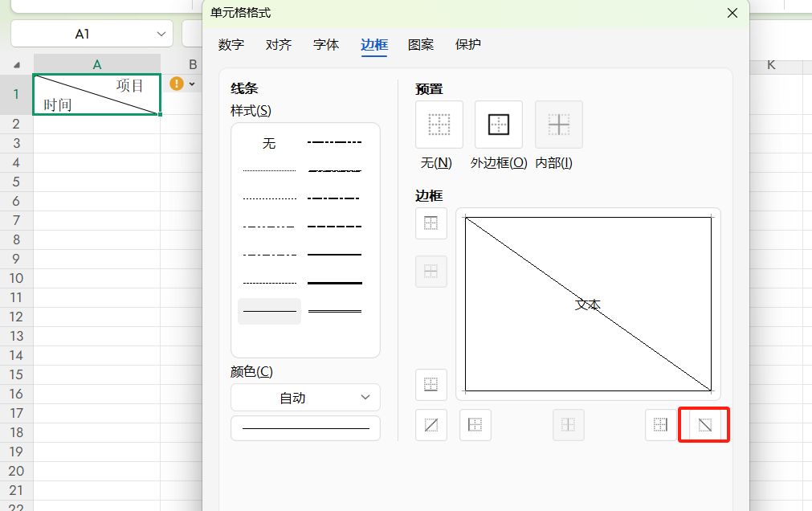Open the 颜色 color dropdown set to 自动
This screenshot has width=812, height=511.
pos(305,398)
